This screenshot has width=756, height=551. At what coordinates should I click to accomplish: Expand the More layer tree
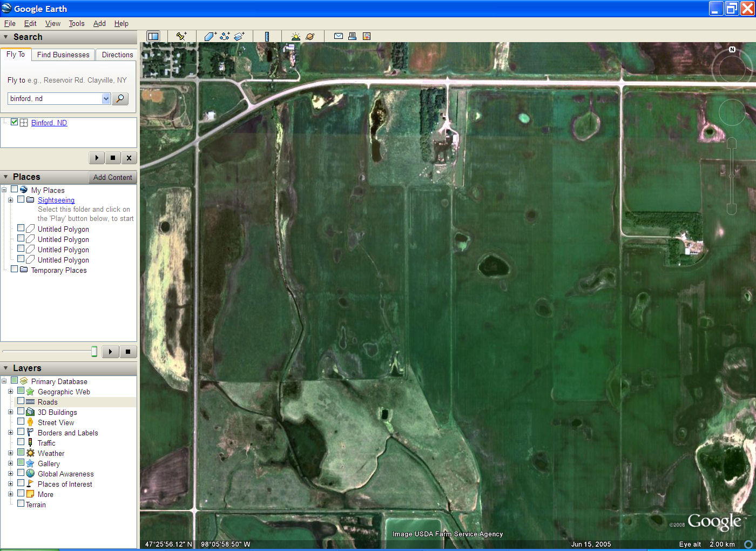pos(10,494)
